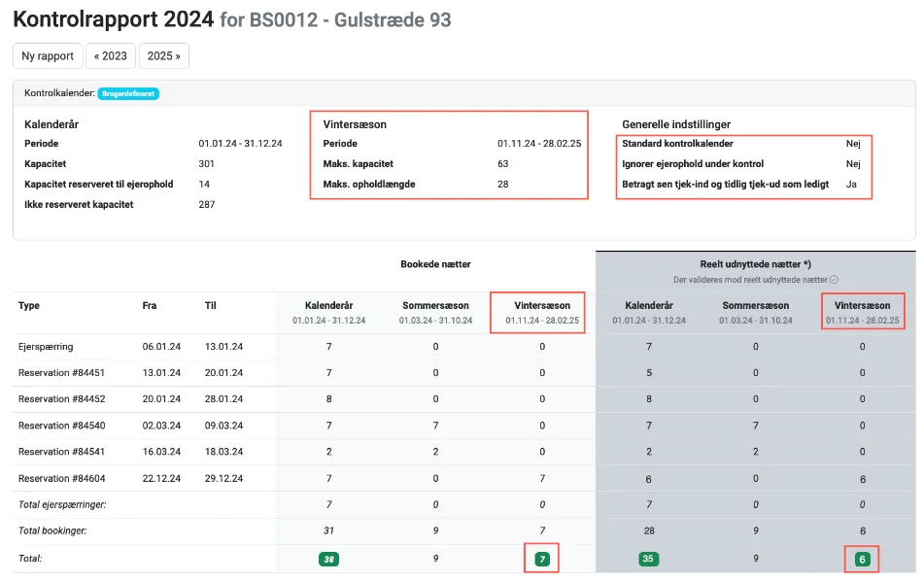Viewport: 924px width, 581px height.
Task: Click green badge 6 under utilized Vintersæson
Action: (x=862, y=559)
